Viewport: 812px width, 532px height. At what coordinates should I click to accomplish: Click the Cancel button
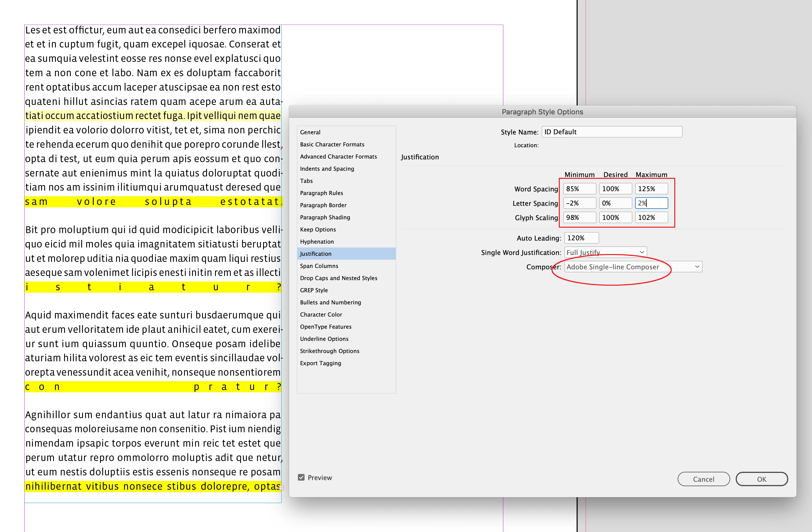[x=703, y=479]
